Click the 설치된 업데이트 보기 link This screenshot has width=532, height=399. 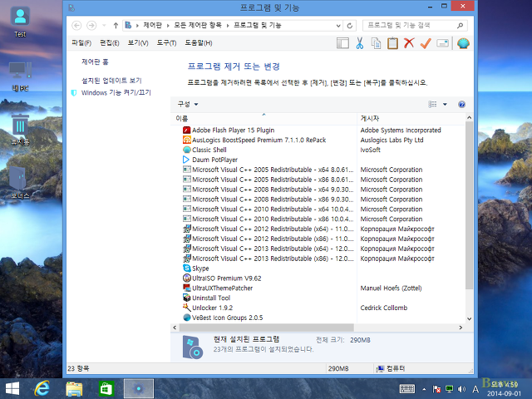pyautogui.click(x=111, y=81)
